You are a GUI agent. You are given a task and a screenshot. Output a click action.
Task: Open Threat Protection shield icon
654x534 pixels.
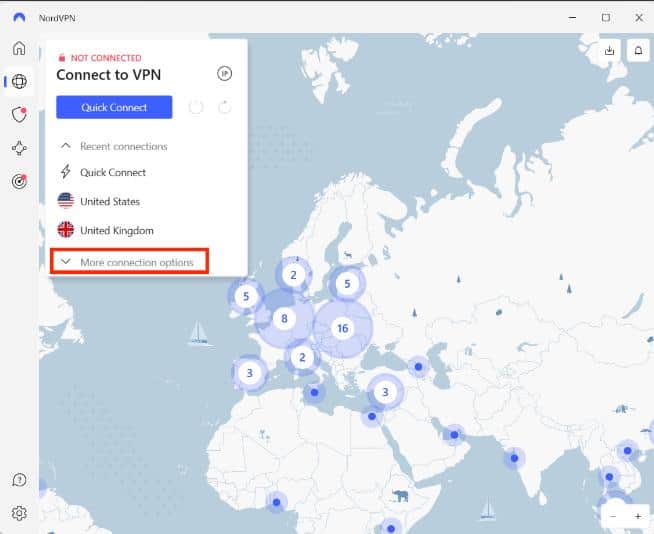pyautogui.click(x=19, y=114)
